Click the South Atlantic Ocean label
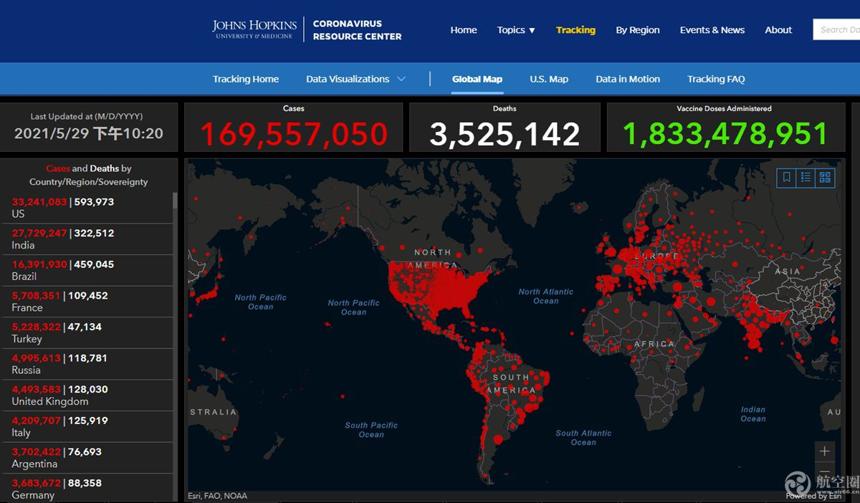Viewport: 860px width, 503px height. [583, 438]
